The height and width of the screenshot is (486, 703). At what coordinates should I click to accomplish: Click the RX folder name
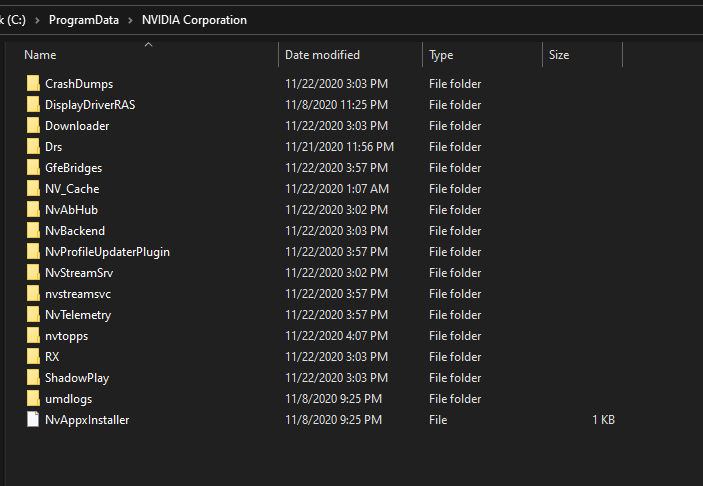pyautogui.click(x=52, y=357)
